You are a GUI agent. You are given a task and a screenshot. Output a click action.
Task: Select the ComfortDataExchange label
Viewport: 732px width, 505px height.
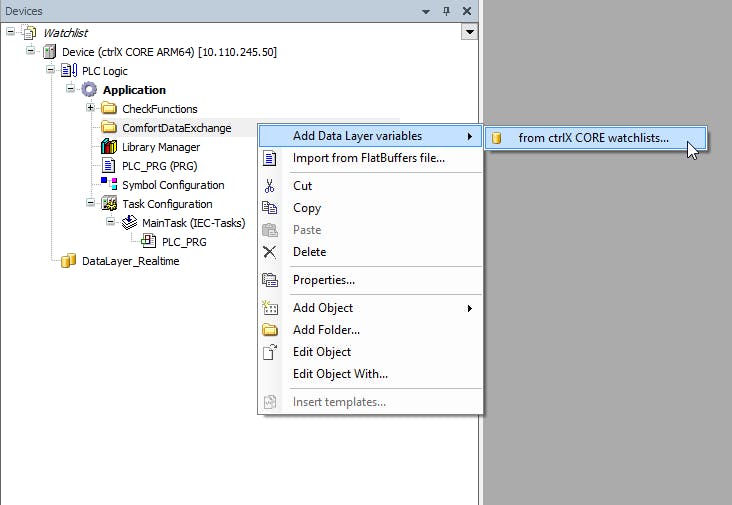coord(176,128)
